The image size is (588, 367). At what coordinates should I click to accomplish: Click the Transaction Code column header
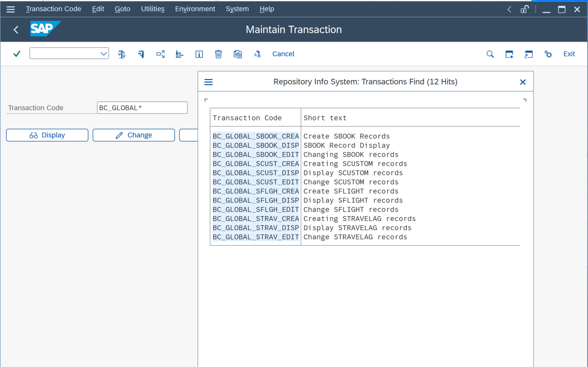click(247, 118)
